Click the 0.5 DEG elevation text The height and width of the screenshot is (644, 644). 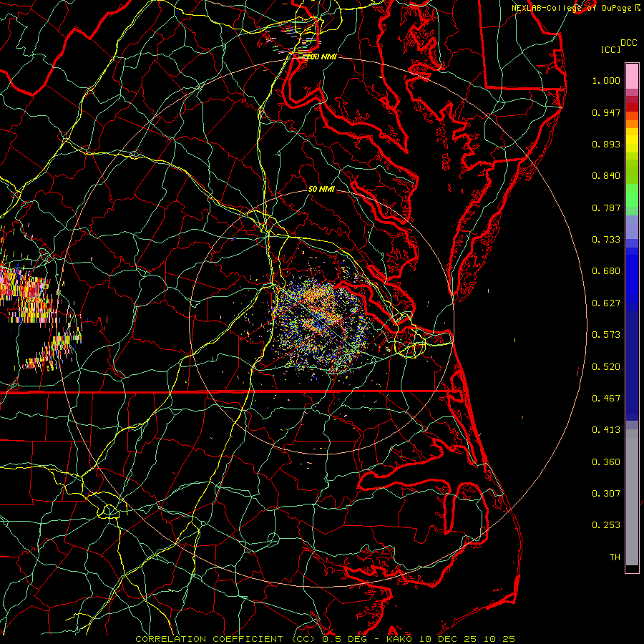tap(344, 639)
